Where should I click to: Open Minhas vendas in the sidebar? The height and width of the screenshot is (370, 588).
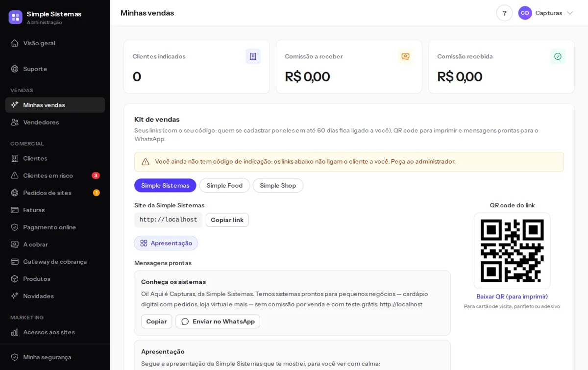click(x=55, y=105)
